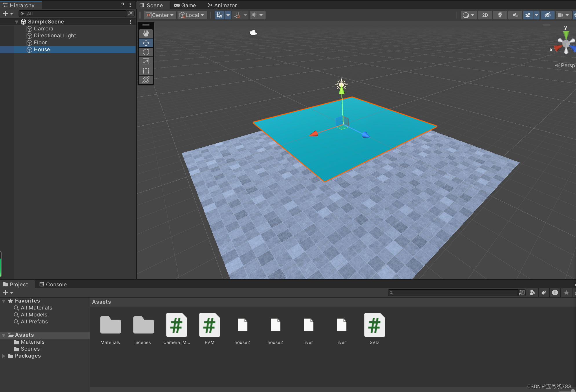Toggle scene lighting button
Image resolution: width=576 pixels, height=392 pixels.
click(500, 15)
